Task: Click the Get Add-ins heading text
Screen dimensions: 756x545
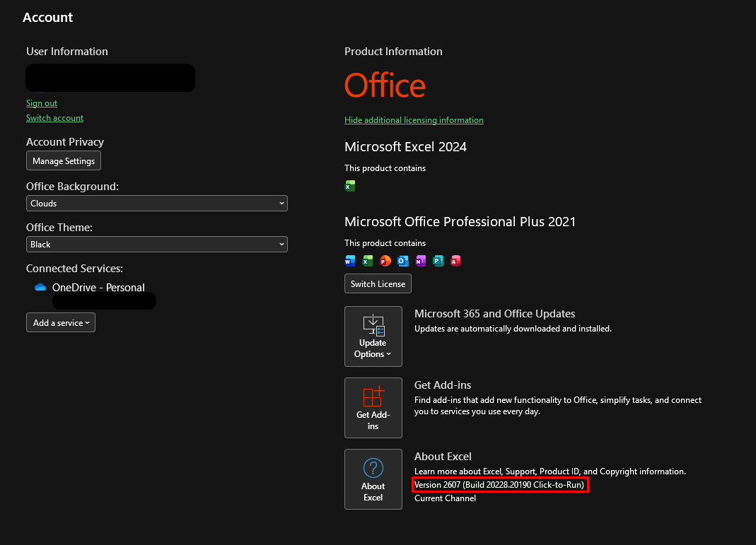Action: pyautogui.click(x=443, y=385)
